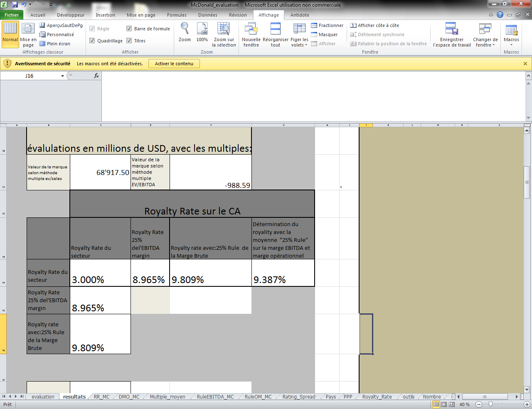Switch to Plein écran mode
Screen dimensions: 532x409
tap(54, 44)
